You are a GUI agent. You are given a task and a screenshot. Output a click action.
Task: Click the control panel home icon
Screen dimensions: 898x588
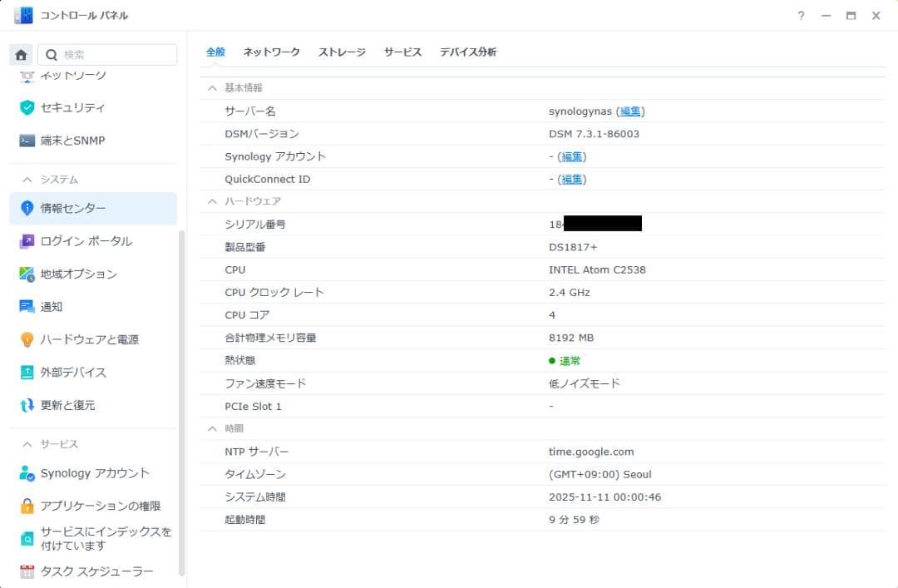tap(21, 54)
